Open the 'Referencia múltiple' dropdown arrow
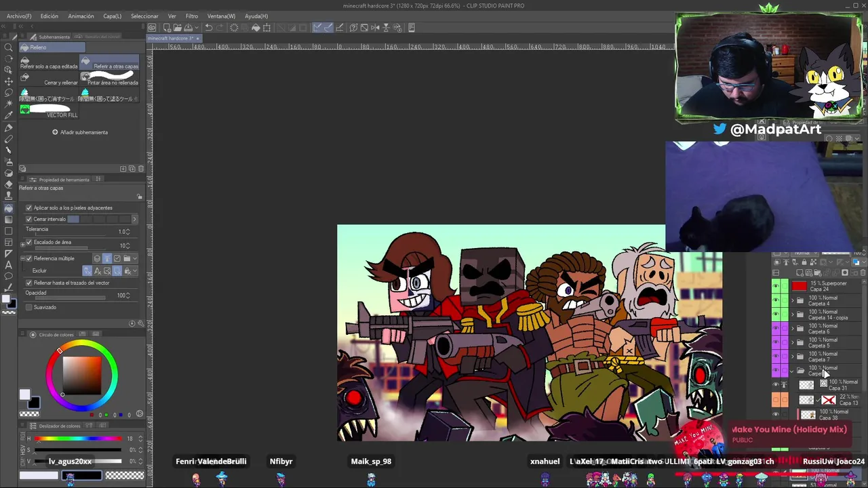This screenshot has height=488, width=868. coord(135,258)
